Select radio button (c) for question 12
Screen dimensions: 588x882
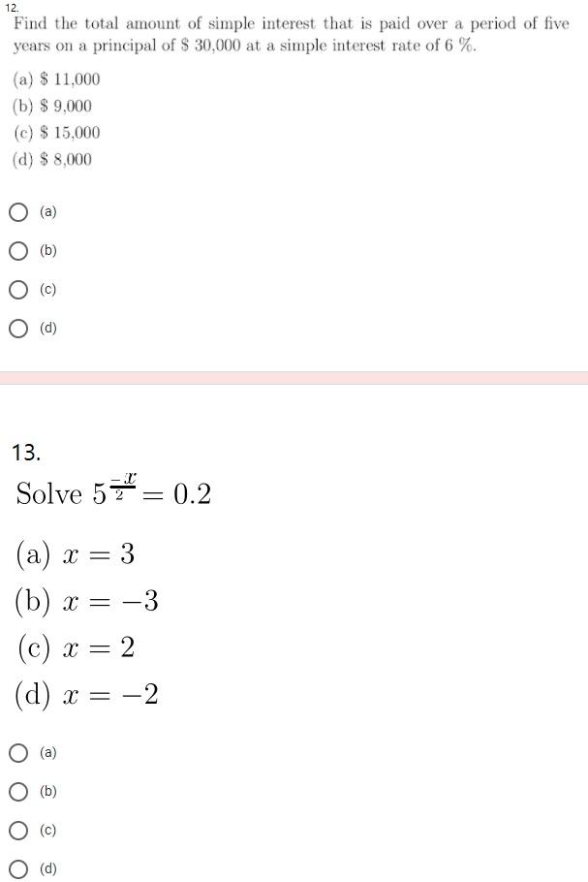pos(18,289)
